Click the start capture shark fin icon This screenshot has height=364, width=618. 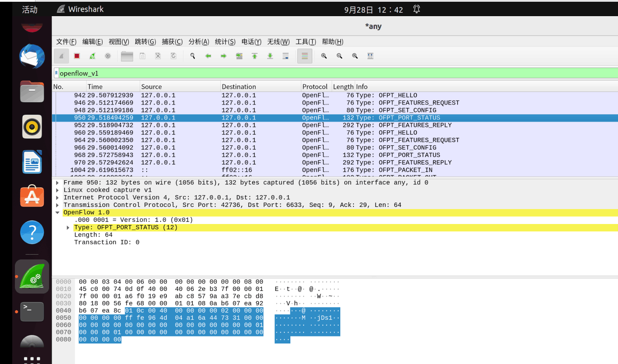(x=61, y=56)
